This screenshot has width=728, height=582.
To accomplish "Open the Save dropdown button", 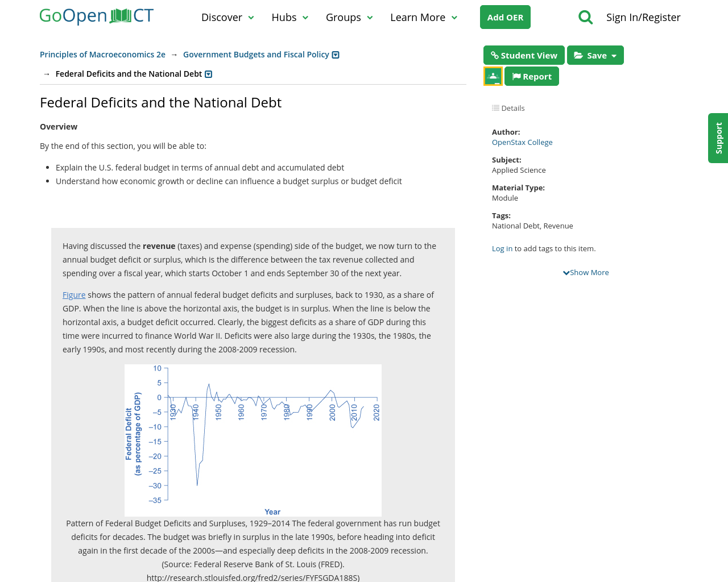I will point(595,55).
